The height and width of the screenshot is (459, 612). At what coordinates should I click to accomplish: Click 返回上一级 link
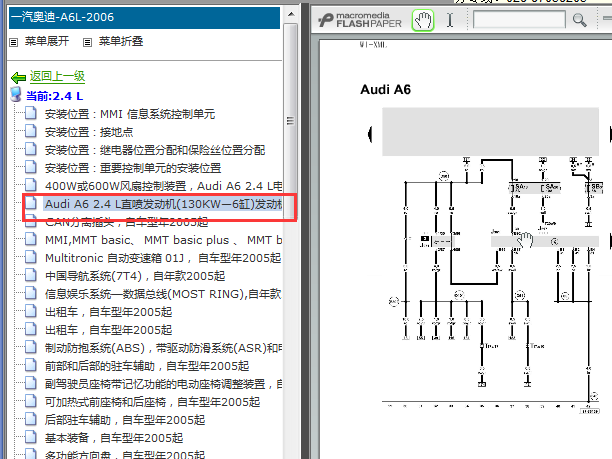[57, 76]
